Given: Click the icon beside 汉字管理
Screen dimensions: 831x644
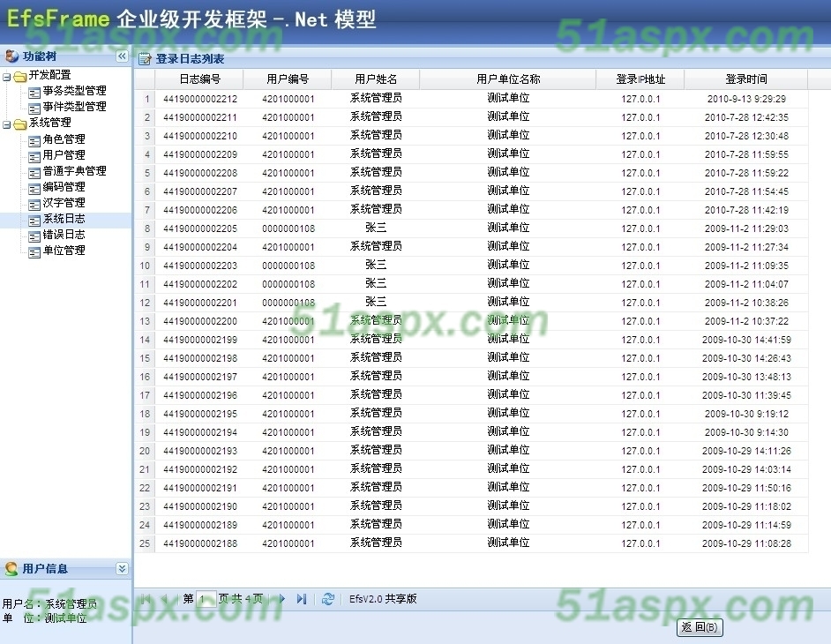Looking at the screenshot, I should tap(34, 205).
